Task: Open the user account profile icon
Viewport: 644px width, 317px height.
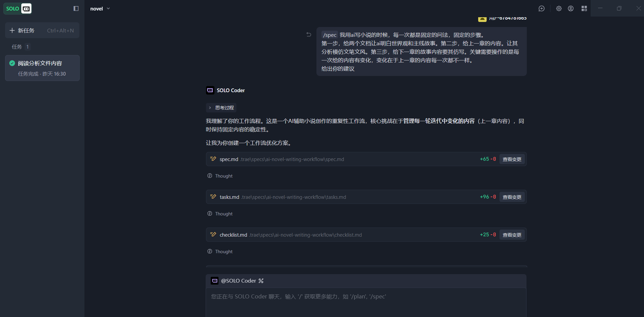Action: (570, 8)
